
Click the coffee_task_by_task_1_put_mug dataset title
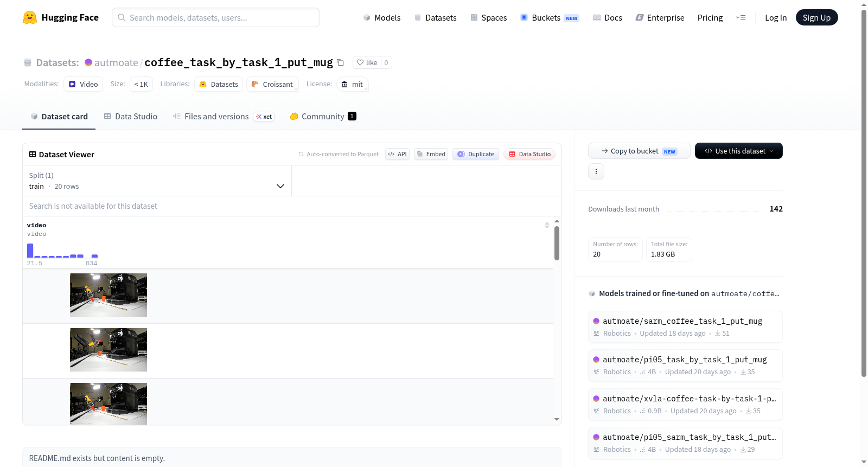[239, 62]
